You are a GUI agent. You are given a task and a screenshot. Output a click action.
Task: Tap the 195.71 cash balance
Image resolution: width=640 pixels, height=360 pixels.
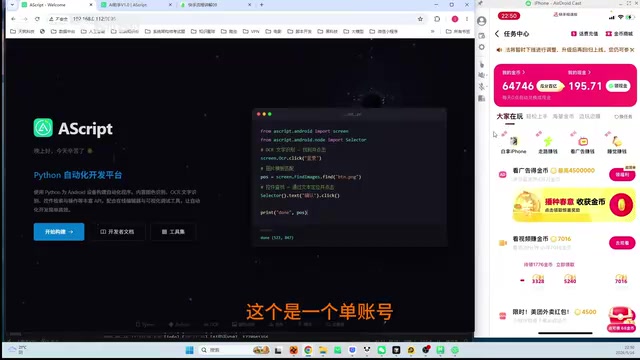click(585, 86)
